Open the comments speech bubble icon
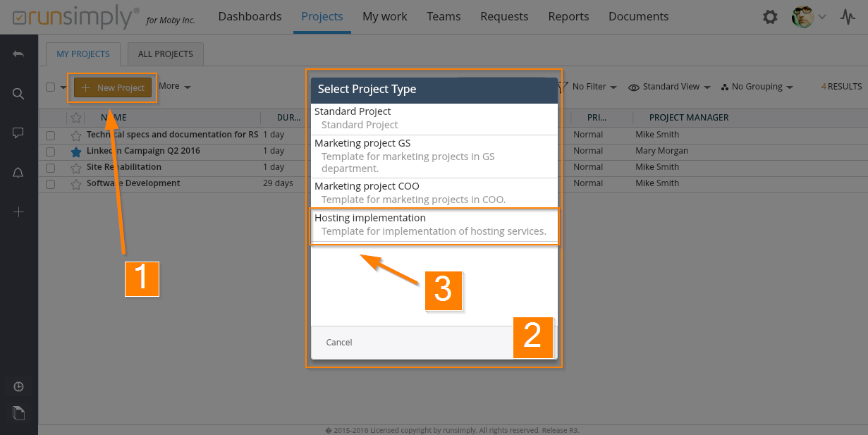Image resolution: width=868 pixels, height=435 pixels. pyautogui.click(x=19, y=133)
